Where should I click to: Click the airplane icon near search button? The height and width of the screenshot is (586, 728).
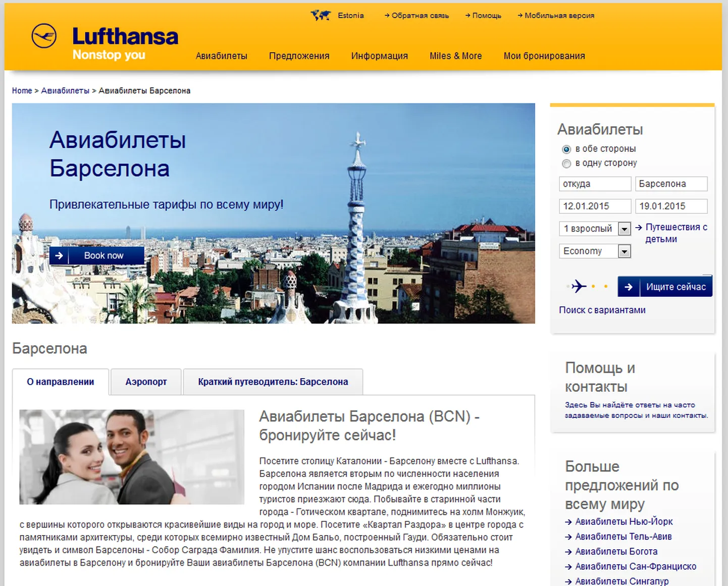point(578,287)
